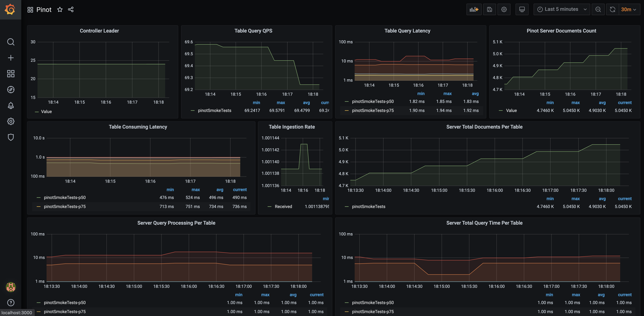
Task: Open color swatch for p75 in Server Total Query Time
Action: tap(347, 312)
